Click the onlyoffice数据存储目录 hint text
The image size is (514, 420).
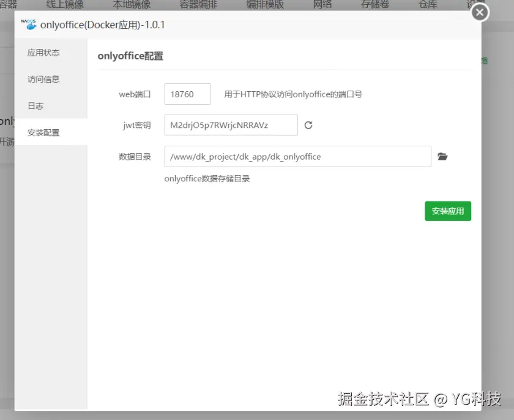click(207, 179)
